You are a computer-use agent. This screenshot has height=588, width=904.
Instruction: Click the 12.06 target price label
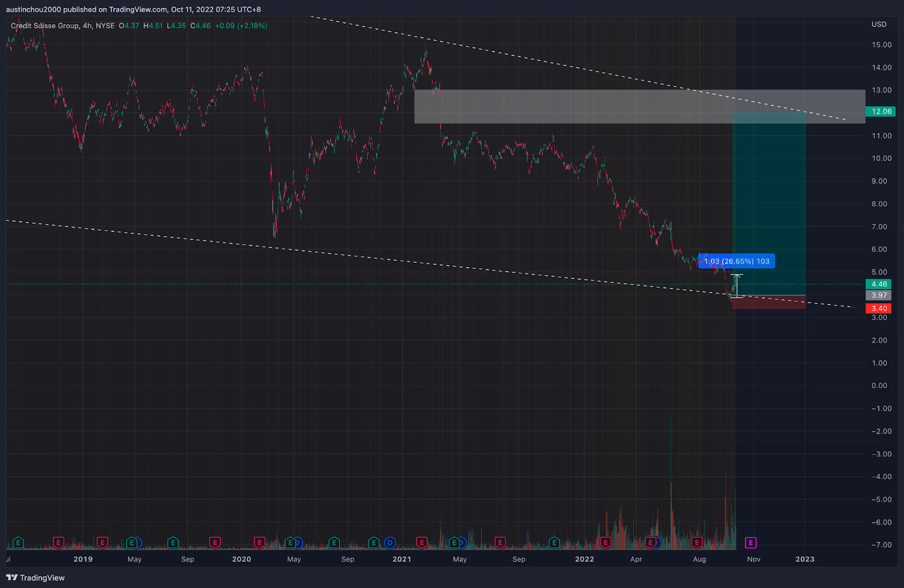point(880,111)
